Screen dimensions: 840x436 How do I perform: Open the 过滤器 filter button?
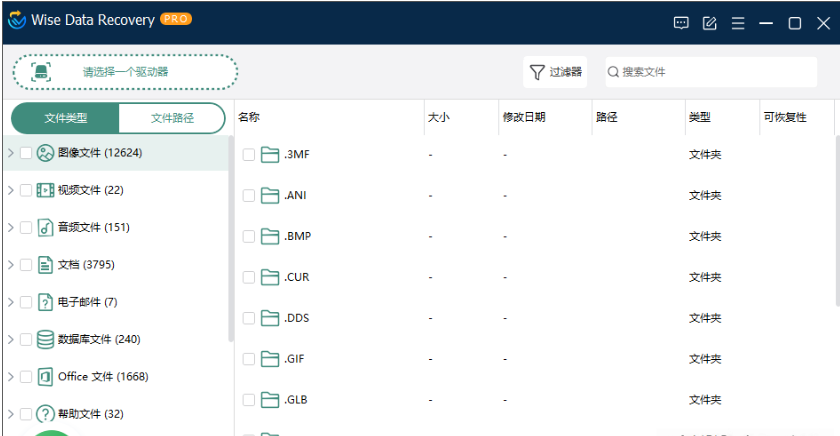(x=555, y=72)
